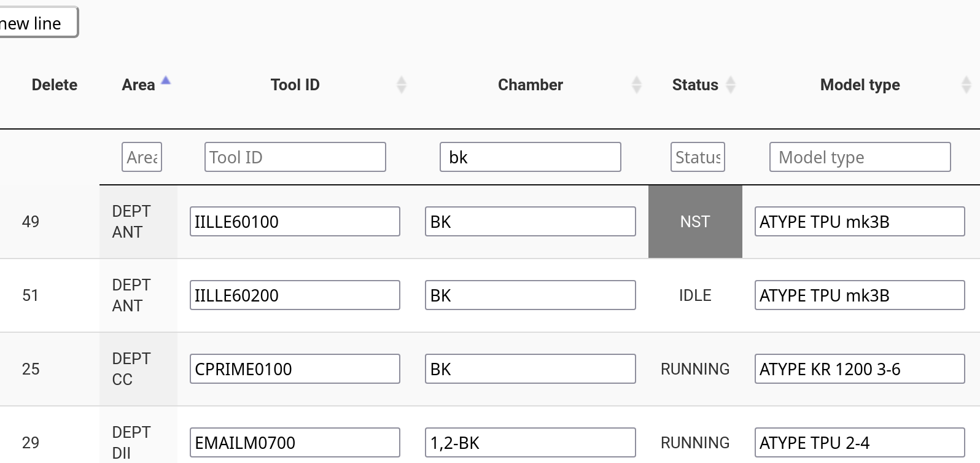Edit Tool ID field CPRIME0100

click(x=295, y=369)
